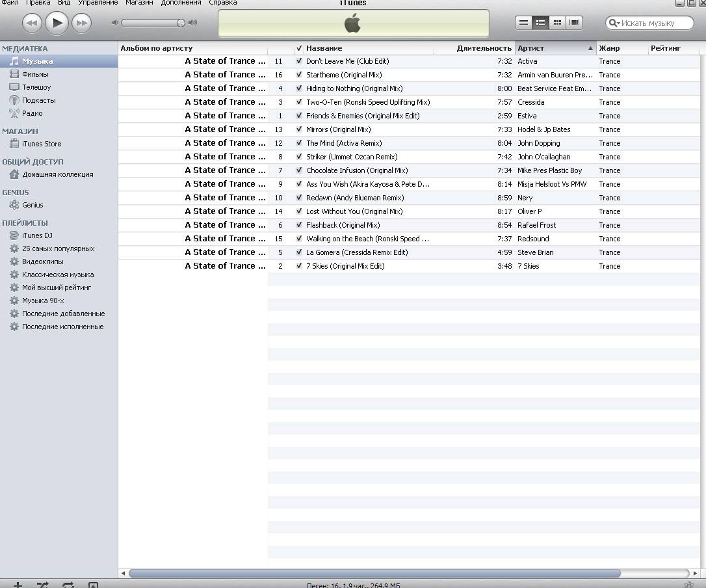The width and height of the screenshot is (706, 588).
Task: Select Redawn (Andy Blueman Remix) track
Action: tap(355, 198)
